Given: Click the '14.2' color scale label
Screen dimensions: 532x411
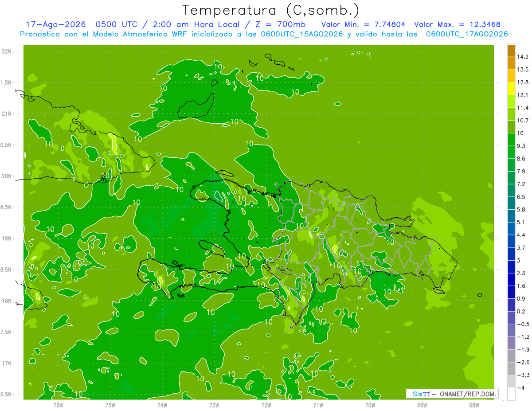Looking at the screenshot, I should tap(523, 57).
